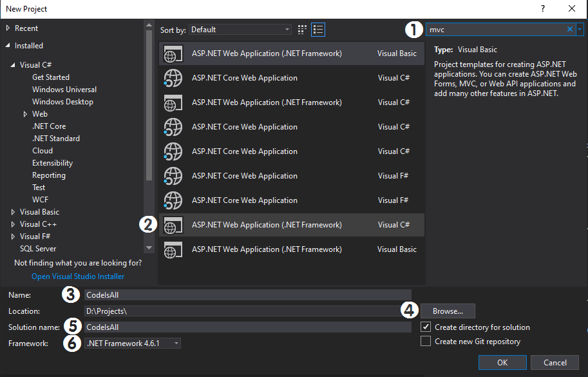Expand the Visual Basic category arrow

click(x=13, y=212)
